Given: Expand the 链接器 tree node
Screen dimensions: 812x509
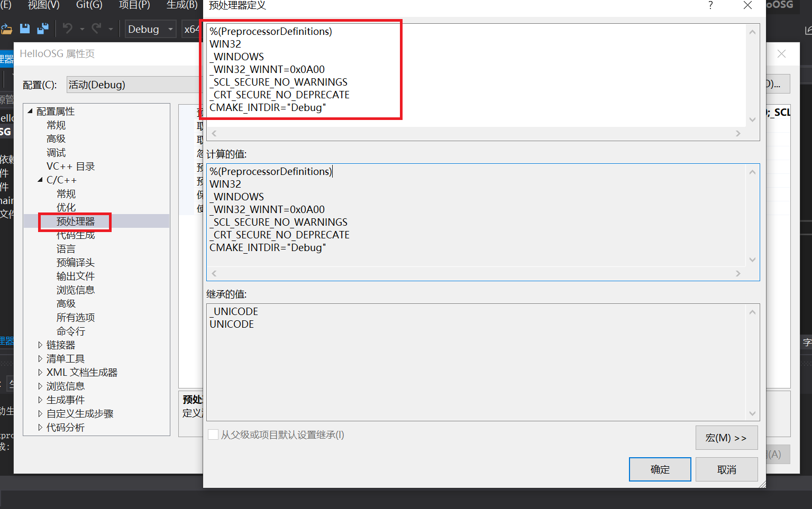Looking at the screenshot, I should pyautogui.click(x=41, y=345).
